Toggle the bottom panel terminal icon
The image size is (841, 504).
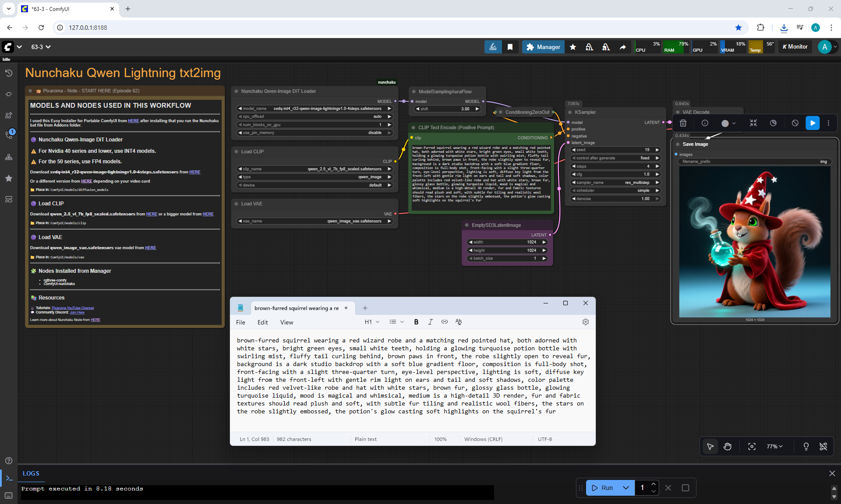(9, 478)
